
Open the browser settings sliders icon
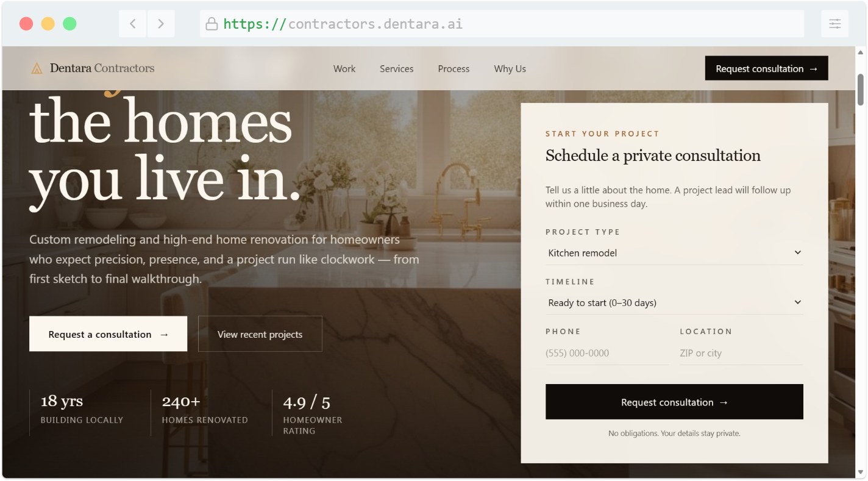pos(834,24)
